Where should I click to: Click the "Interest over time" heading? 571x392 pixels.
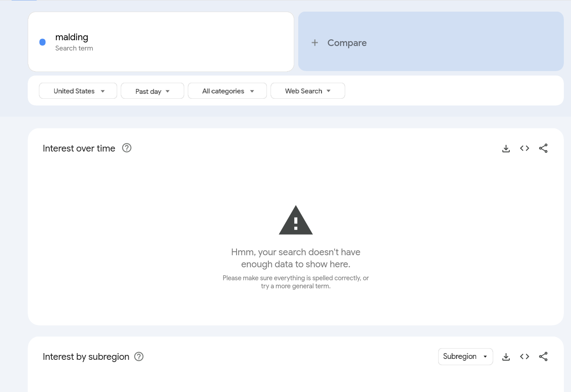pos(79,148)
